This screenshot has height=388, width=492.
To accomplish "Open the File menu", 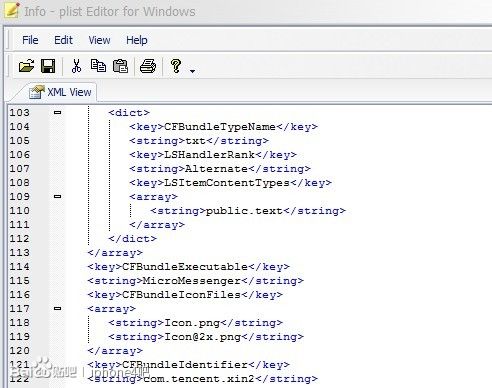I will (x=30, y=40).
